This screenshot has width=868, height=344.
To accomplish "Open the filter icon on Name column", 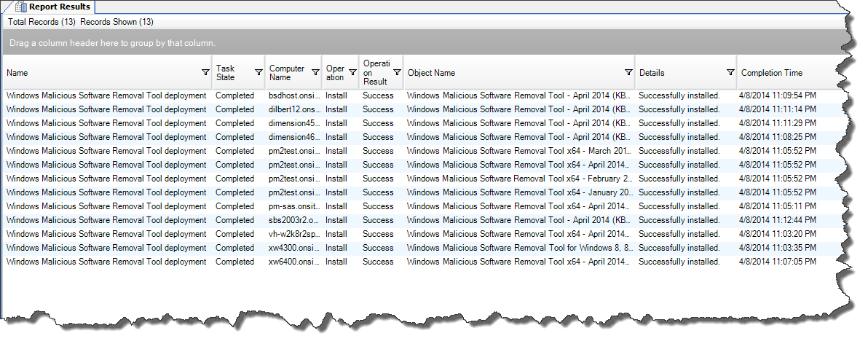I will point(205,73).
